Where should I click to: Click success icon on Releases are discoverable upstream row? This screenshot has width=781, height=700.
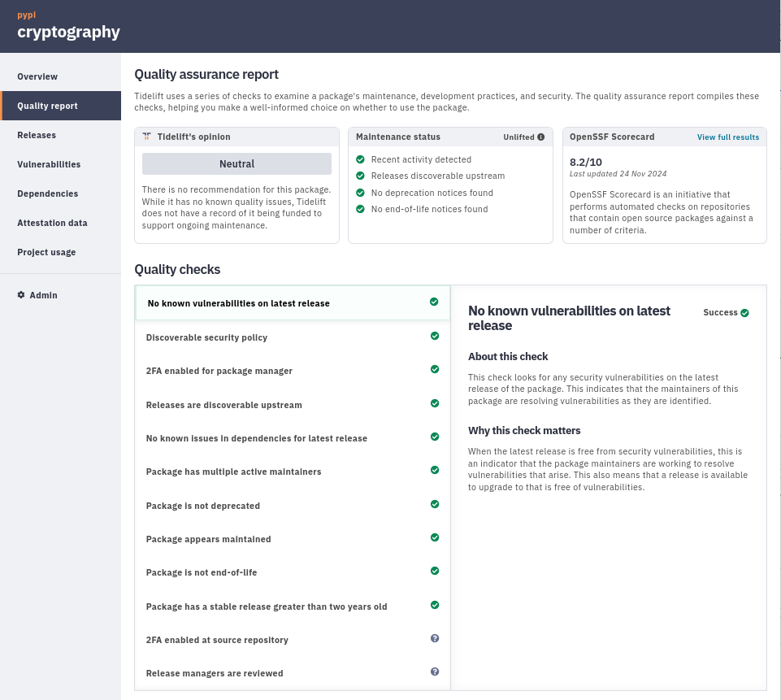point(435,403)
